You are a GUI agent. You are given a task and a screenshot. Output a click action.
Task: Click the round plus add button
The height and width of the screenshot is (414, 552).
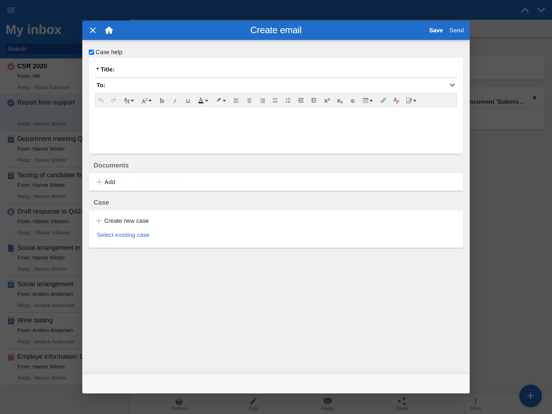click(530, 396)
